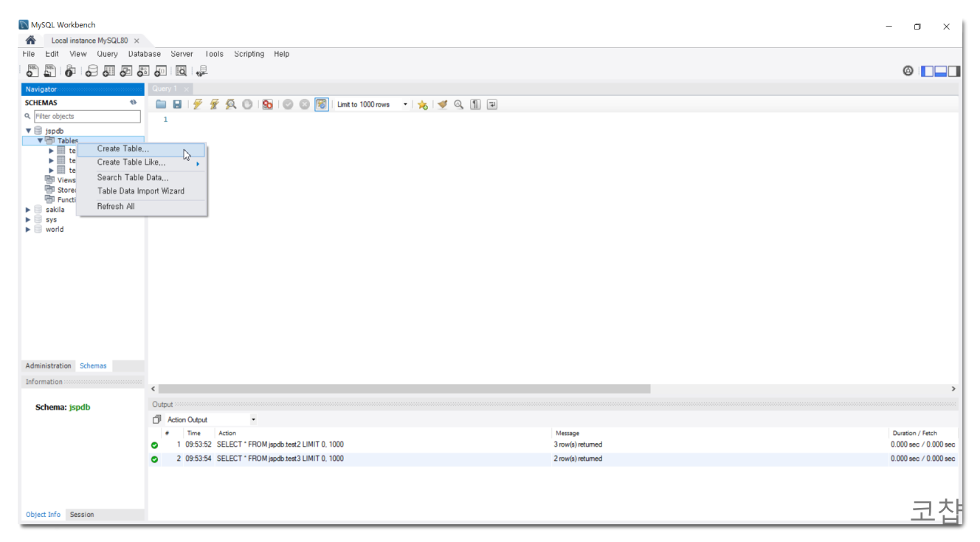Open the File menu
Viewport: 980px width, 542px height.
tap(29, 54)
